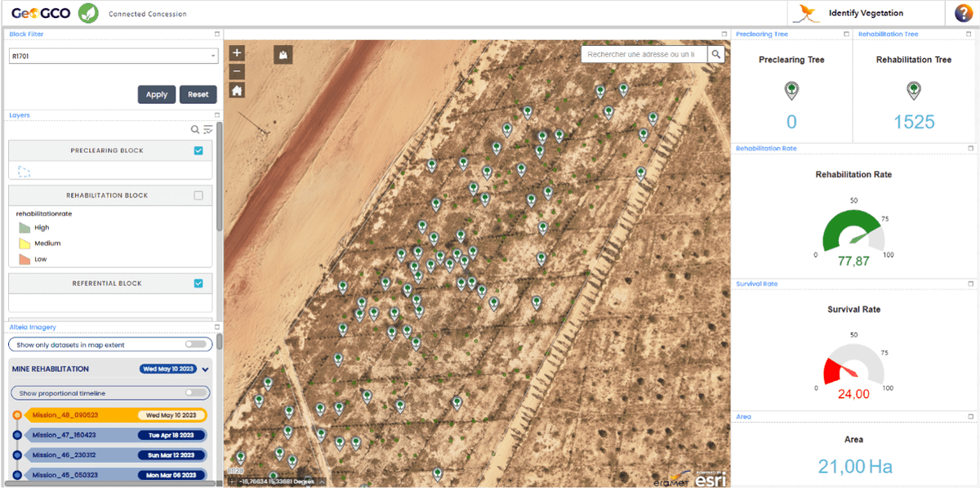The width and height of the screenshot is (980, 488).
Task: Click the Connected Concession header item
Action: (147, 13)
